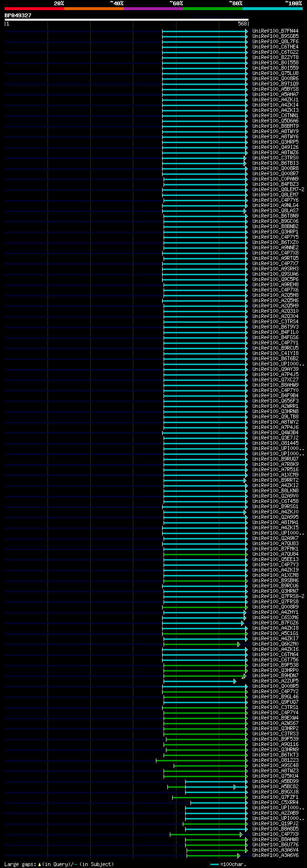Click the Large gaps legend text
The height and width of the screenshot is (868, 307).
point(59,864)
